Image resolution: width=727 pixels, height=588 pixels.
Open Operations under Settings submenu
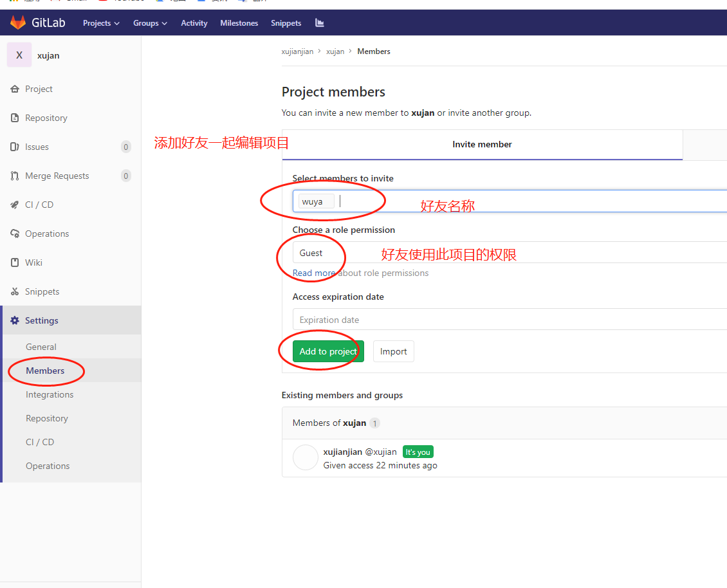click(x=48, y=466)
